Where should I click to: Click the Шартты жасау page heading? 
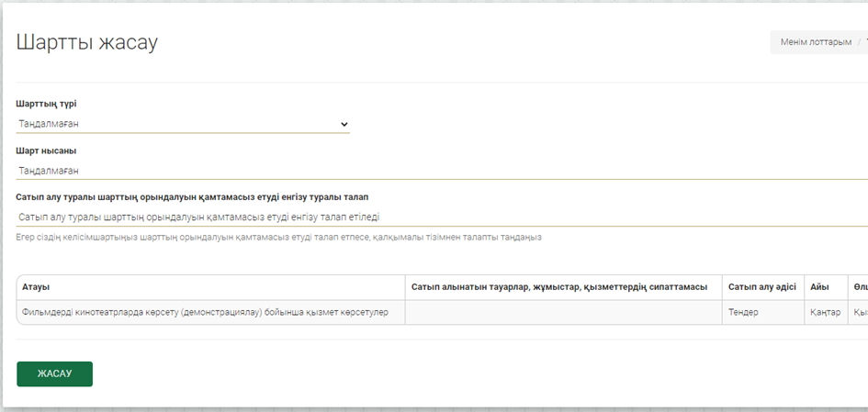[x=87, y=42]
